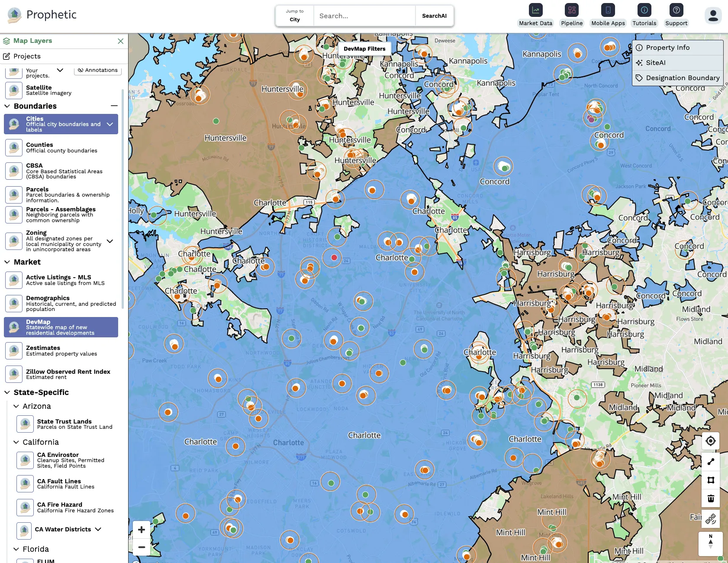Viewport: 728px width, 563px height.
Task: Click the CA Fault Lines layer thumbnail
Action: point(25,484)
